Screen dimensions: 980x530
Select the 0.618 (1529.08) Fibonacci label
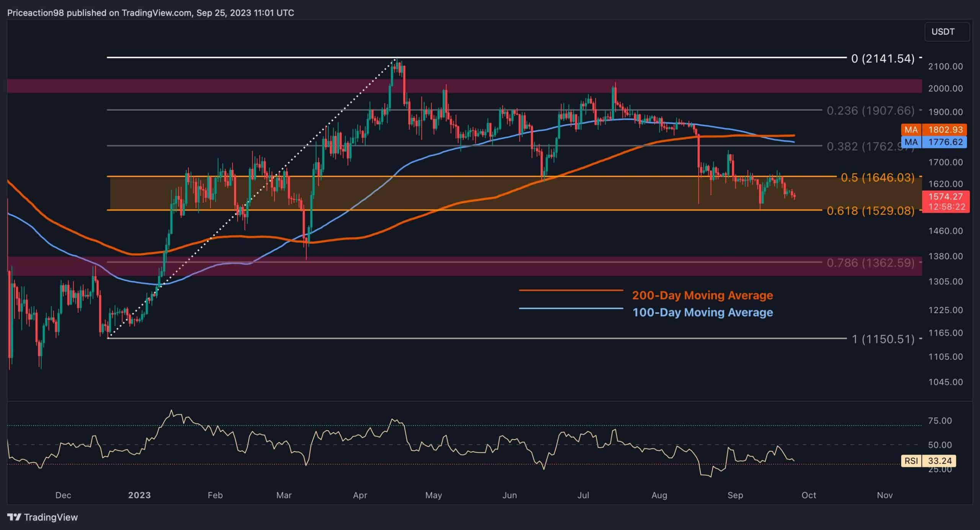(x=871, y=211)
